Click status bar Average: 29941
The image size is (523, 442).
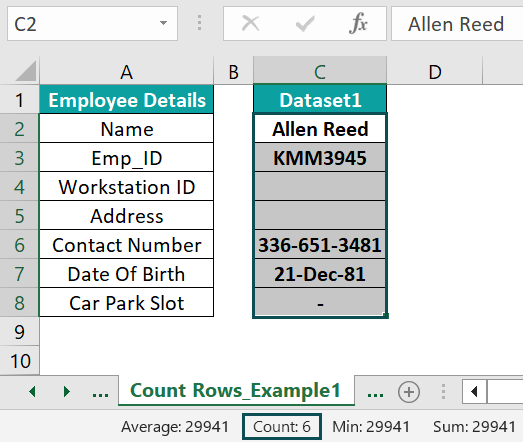click(175, 427)
